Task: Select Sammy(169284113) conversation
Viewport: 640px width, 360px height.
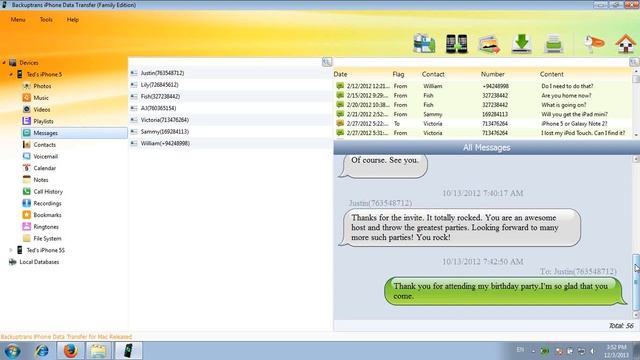Action: click(x=231, y=131)
